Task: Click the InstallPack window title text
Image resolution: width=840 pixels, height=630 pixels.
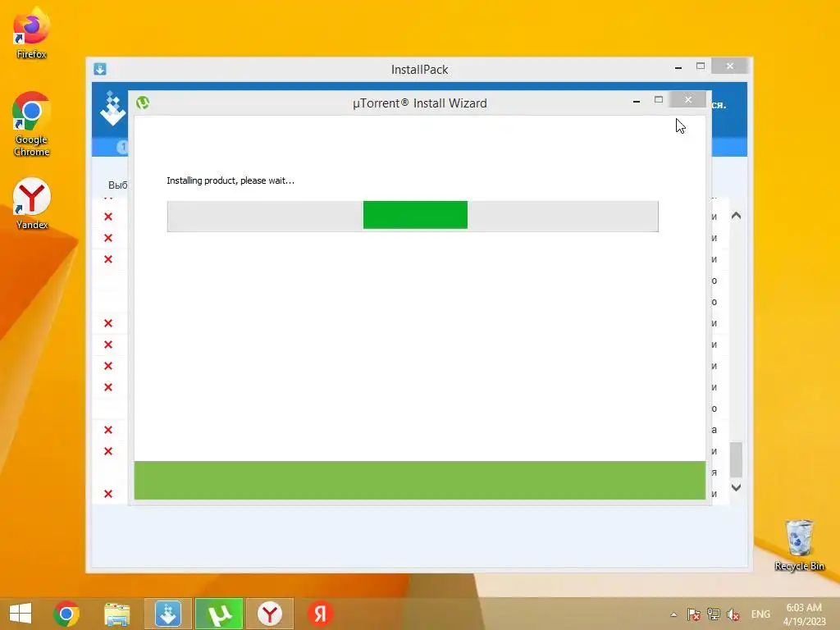Action: coord(419,70)
